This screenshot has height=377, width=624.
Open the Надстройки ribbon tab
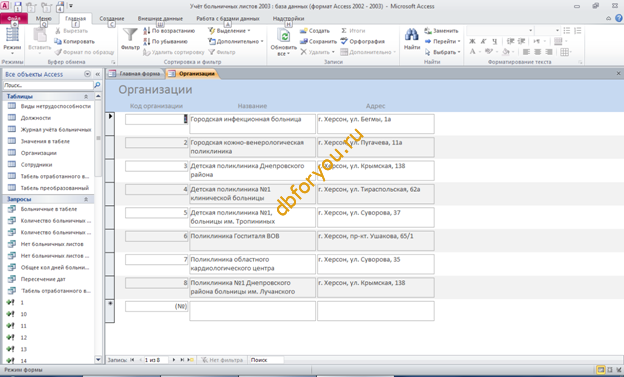[289, 18]
